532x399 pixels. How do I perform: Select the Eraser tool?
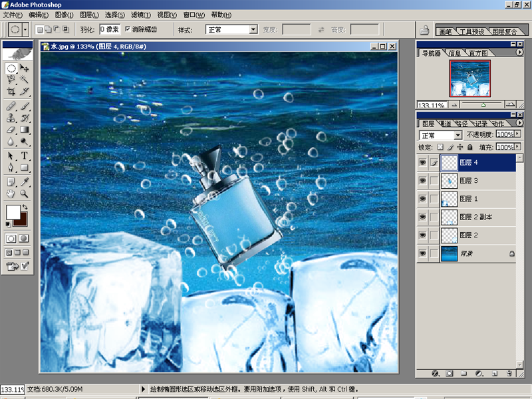(x=11, y=130)
